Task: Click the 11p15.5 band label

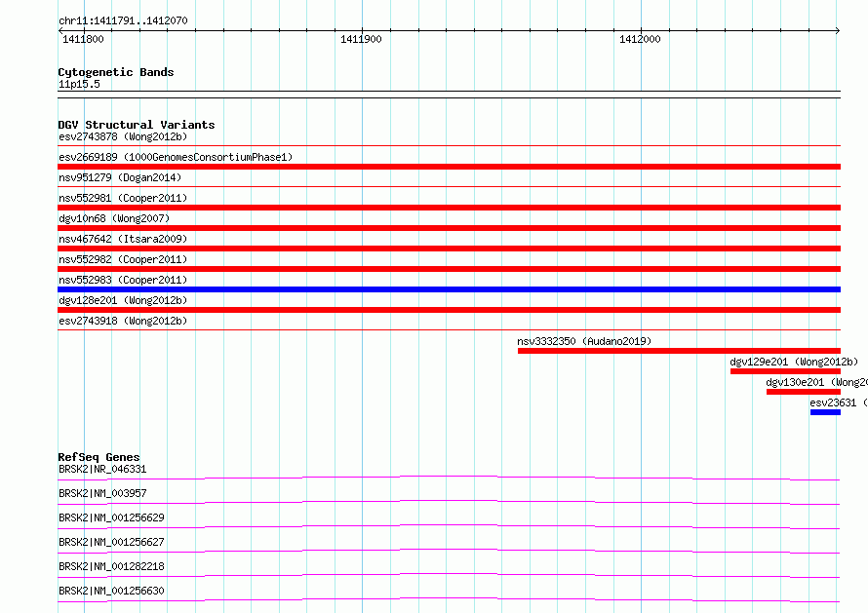Action: point(79,84)
